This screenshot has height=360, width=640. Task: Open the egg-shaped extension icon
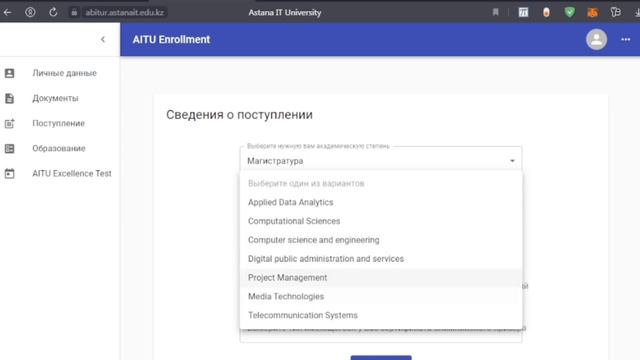pyautogui.click(x=546, y=12)
